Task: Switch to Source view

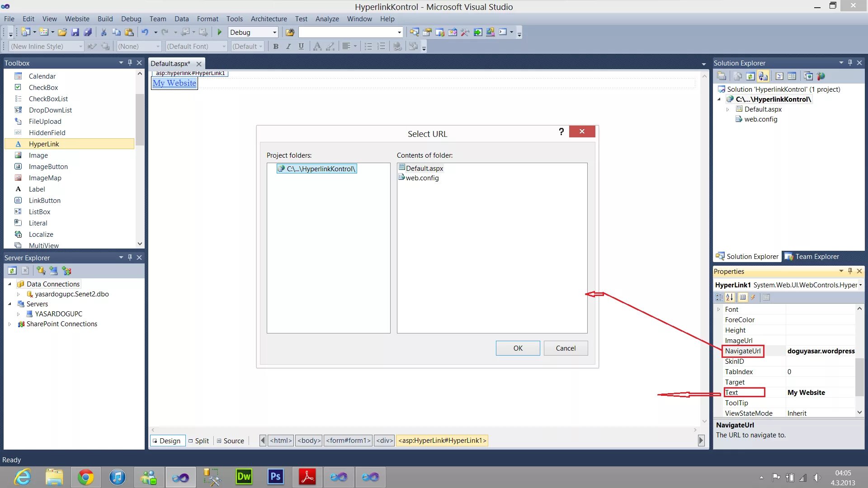Action: point(231,441)
